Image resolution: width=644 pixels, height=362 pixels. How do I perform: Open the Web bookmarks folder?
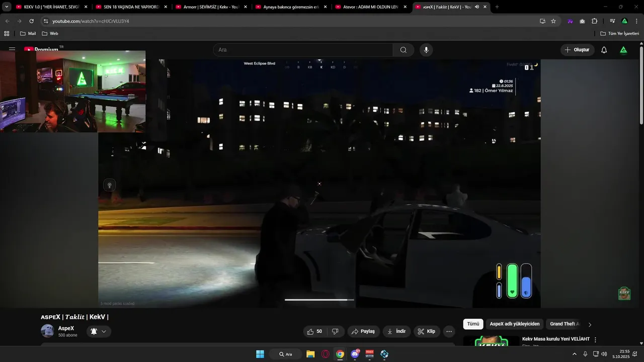pyautogui.click(x=50, y=33)
